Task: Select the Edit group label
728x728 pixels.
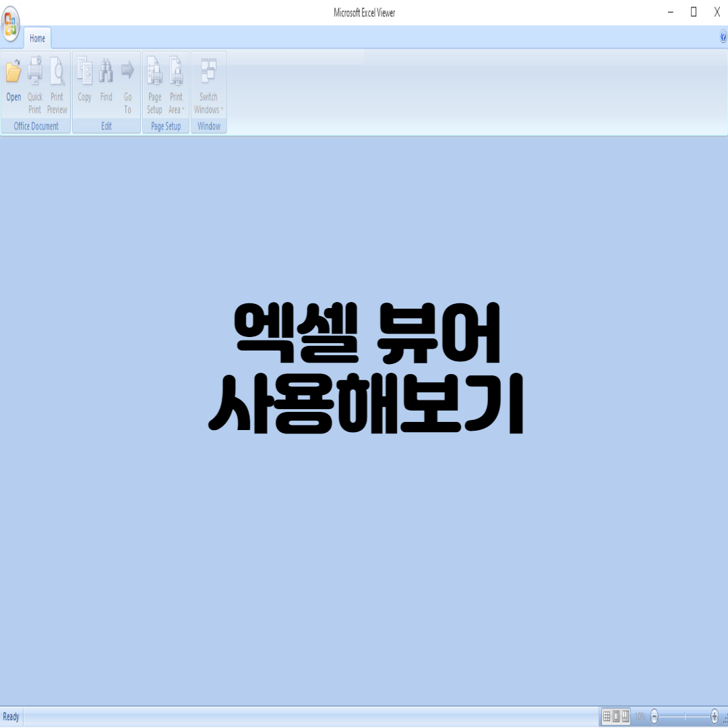Action: pos(107,126)
